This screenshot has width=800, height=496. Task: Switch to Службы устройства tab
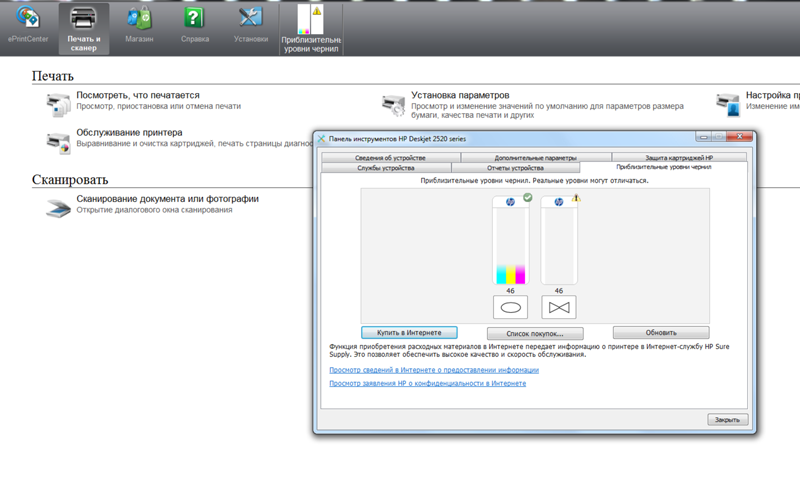click(x=386, y=168)
